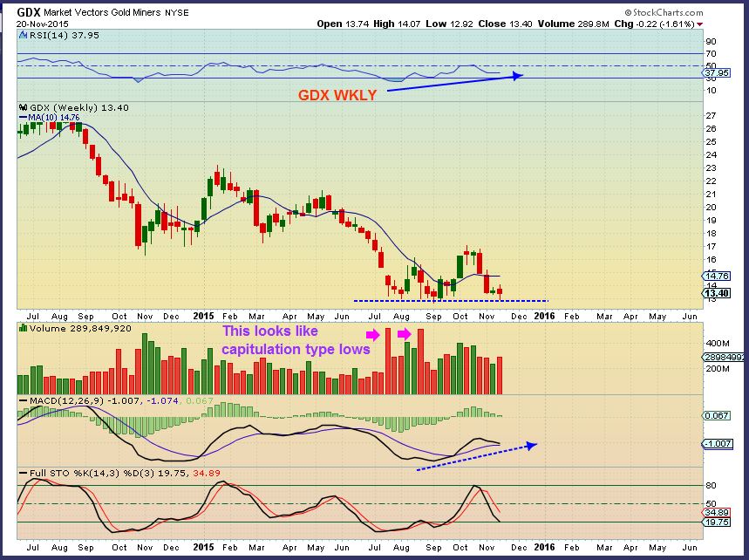
Task: Click the red down-triangle next to Chg
Action: point(700,24)
